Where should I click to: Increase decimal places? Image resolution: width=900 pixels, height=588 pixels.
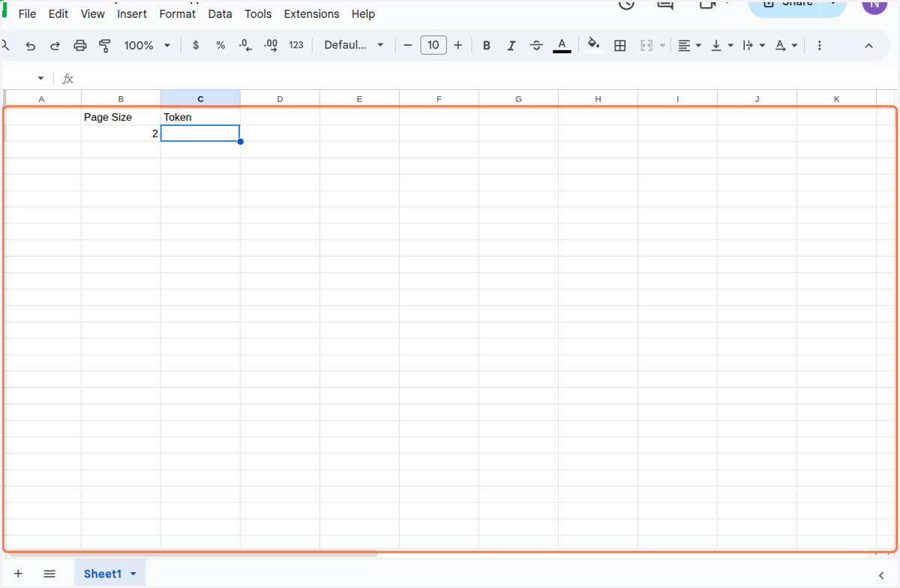click(271, 45)
